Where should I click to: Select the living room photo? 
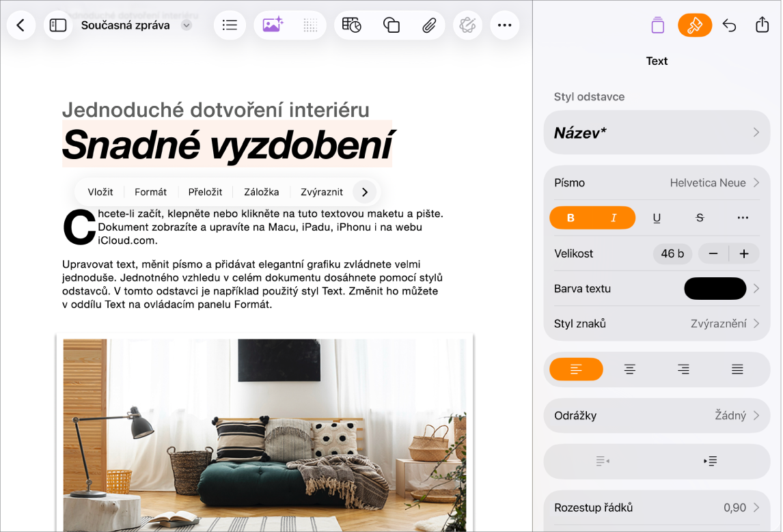click(x=264, y=435)
